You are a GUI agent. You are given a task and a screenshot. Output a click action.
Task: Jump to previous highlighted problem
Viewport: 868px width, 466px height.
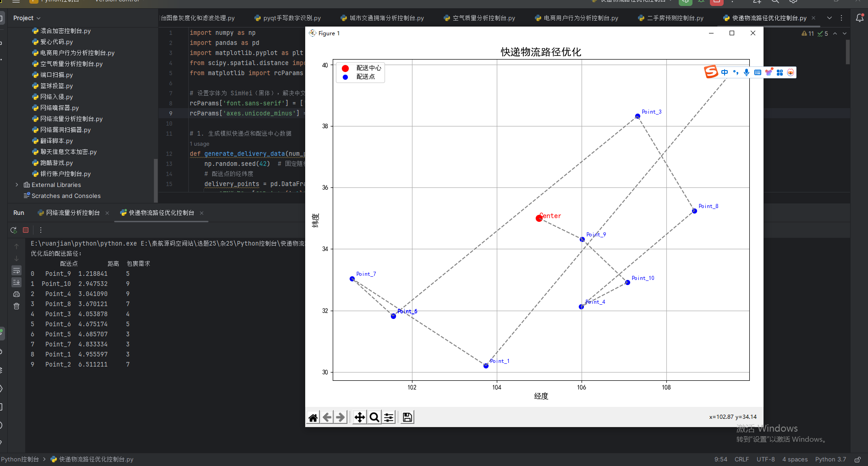click(835, 33)
